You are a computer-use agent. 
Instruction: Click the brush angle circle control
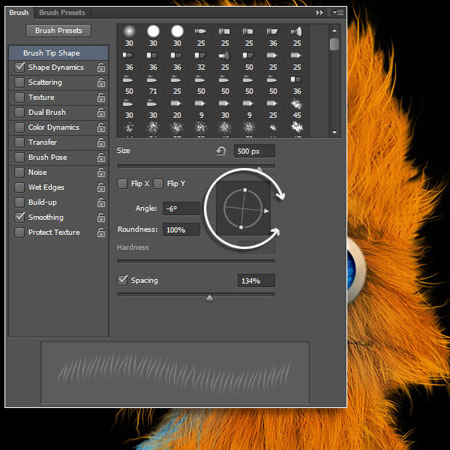(243, 208)
